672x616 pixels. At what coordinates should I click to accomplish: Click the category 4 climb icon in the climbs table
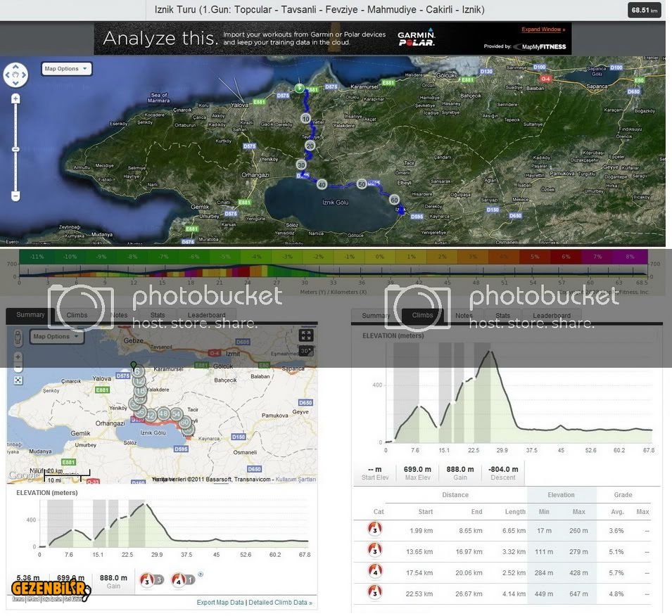tap(374, 572)
